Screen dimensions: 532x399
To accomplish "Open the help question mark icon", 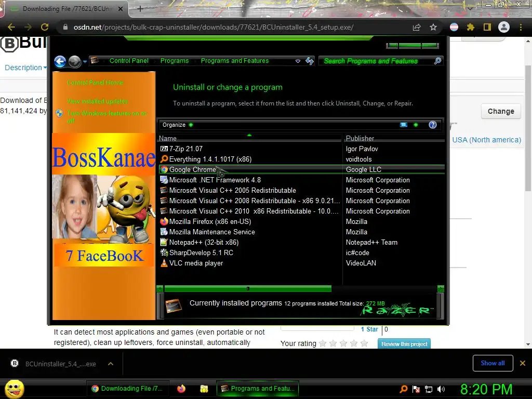I will click(x=433, y=125).
